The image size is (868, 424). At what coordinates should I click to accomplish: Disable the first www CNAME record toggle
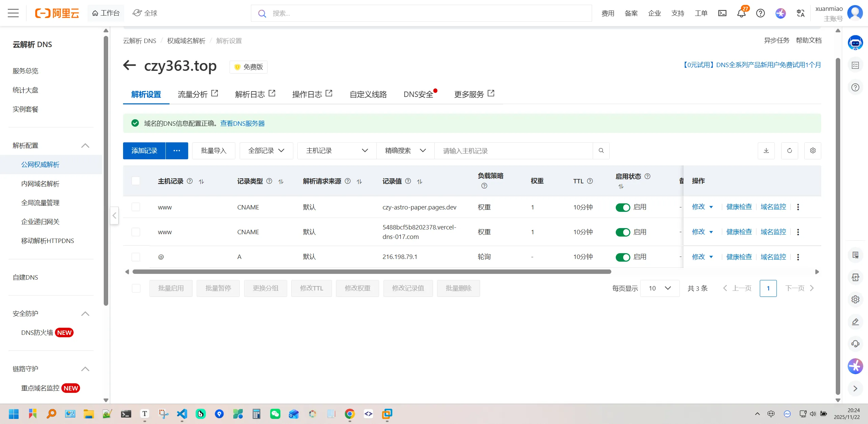point(623,207)
